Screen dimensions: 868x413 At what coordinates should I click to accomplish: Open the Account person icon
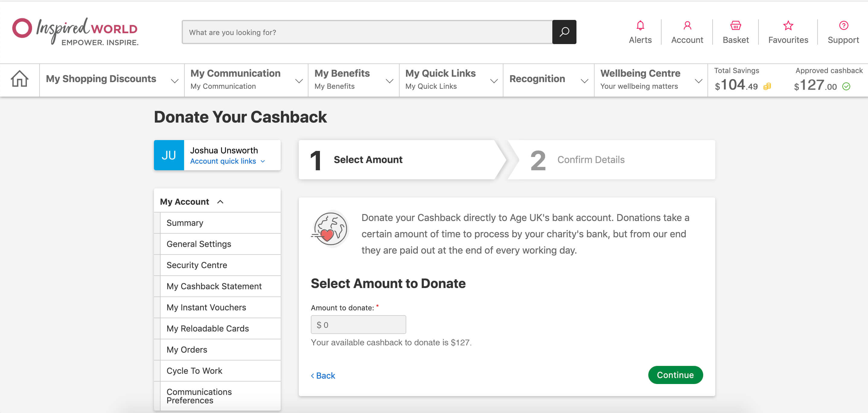[687, 26]
